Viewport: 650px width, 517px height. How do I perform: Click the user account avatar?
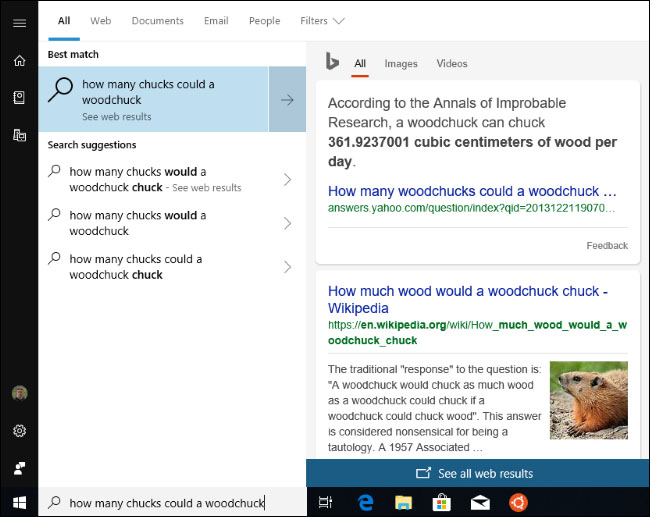coord(19,393)
